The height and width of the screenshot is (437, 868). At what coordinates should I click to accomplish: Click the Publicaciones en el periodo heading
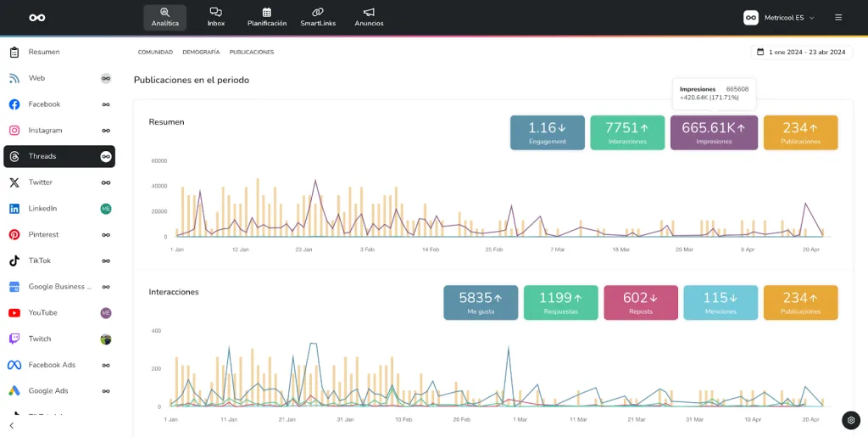tap(192, 81)
